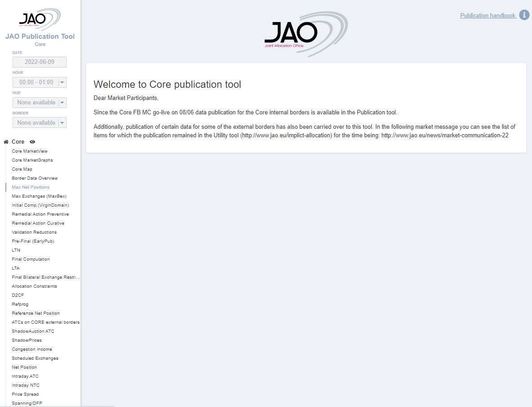Viewport: 532px width, 407px height.
Task: Click the large JAO logo banner
Action: click(x=306, y=34)
